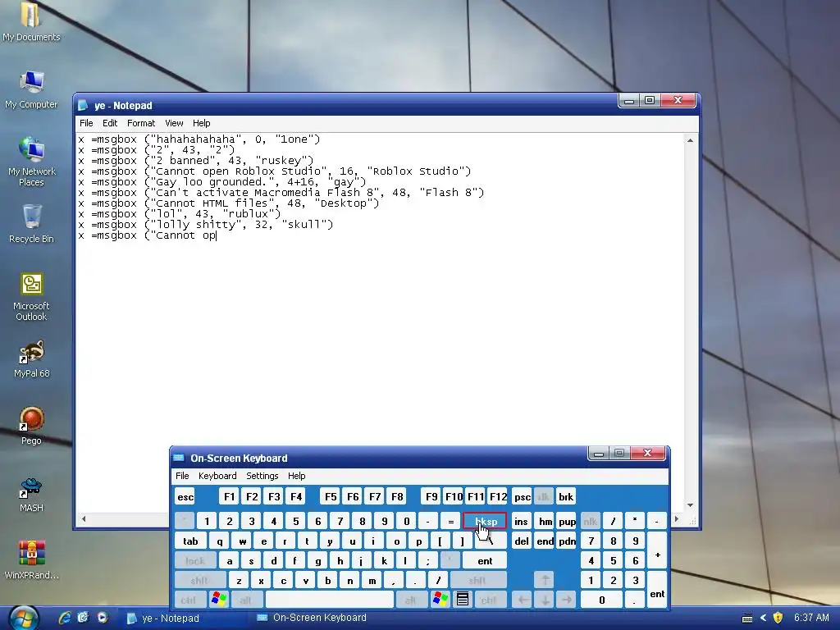Viewport: 840px width, 630px height.
Task: Select the MASH desktop shortcut
Action: click(x=31, y=494)
